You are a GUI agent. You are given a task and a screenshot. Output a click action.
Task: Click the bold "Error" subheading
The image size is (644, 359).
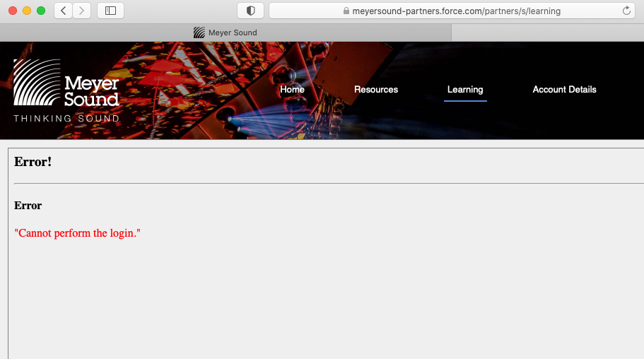point(28,206)
